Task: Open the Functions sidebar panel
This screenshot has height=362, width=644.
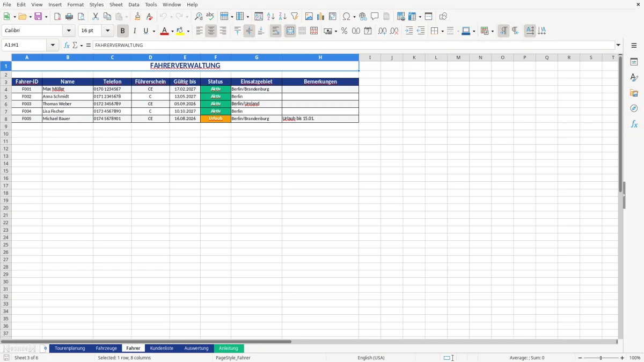Action: click(634, 124)
